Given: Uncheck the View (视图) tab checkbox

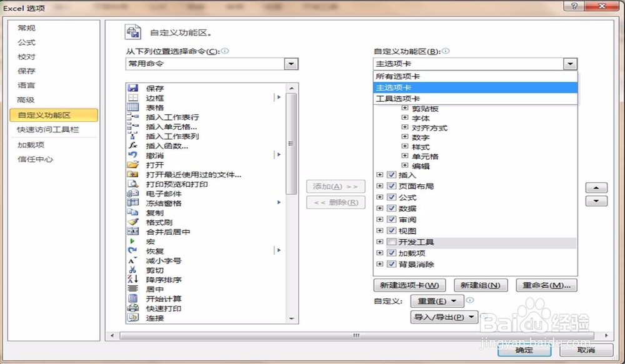Looking at the screenshot, I should [391, 230].
